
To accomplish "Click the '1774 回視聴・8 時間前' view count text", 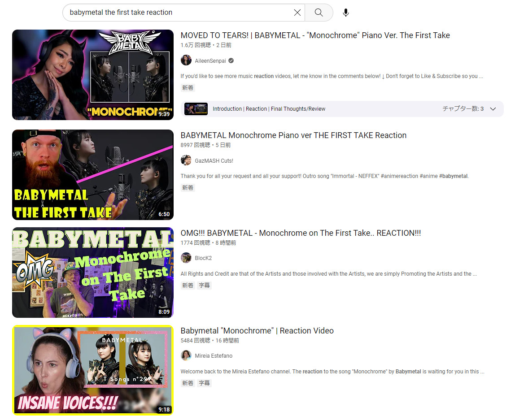I will [208, 243].
